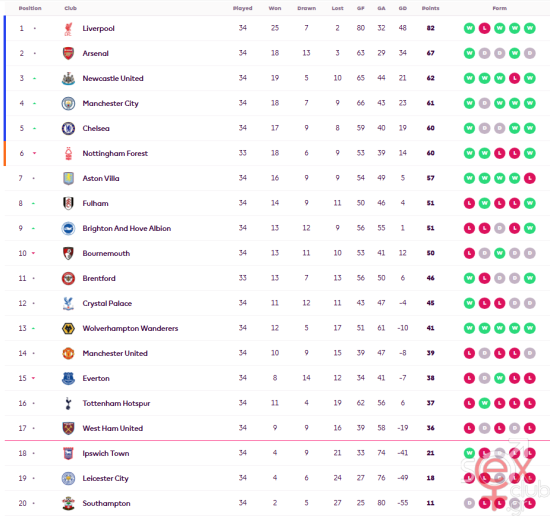This screenshot has height=516, width=550.
Task: Click Bournemouth's green win form badge
Action: [x=499, y=253]
